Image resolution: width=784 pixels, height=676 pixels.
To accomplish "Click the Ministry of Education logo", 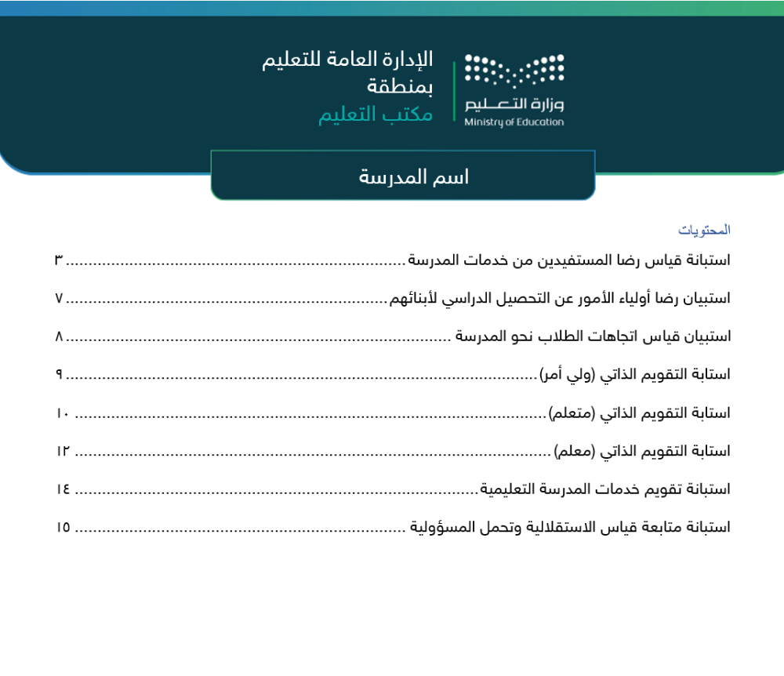I will (514, 86).
